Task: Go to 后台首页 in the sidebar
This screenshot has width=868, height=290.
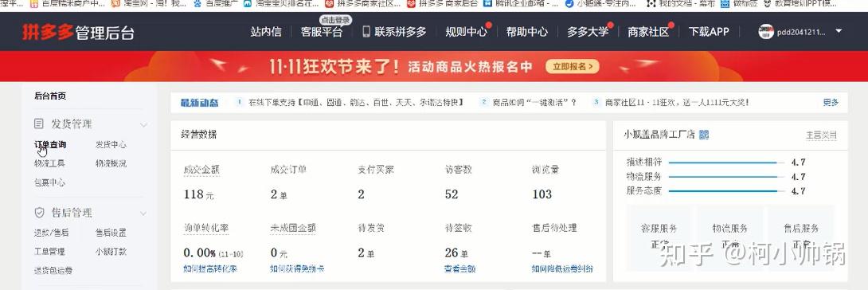Action: click(50, 96)
